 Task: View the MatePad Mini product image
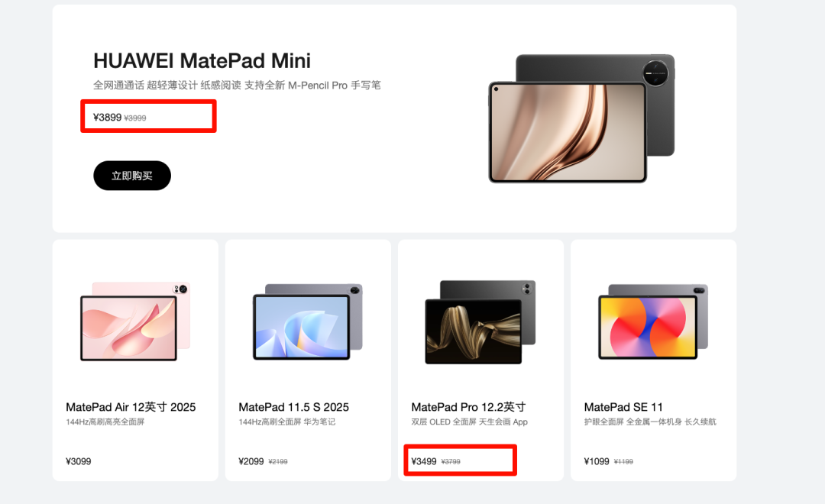pyautogui.click(x=581, y=118)
